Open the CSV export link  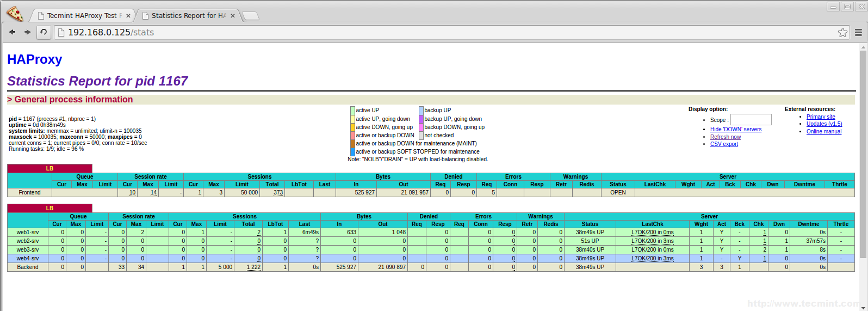[x=724, y=144]
